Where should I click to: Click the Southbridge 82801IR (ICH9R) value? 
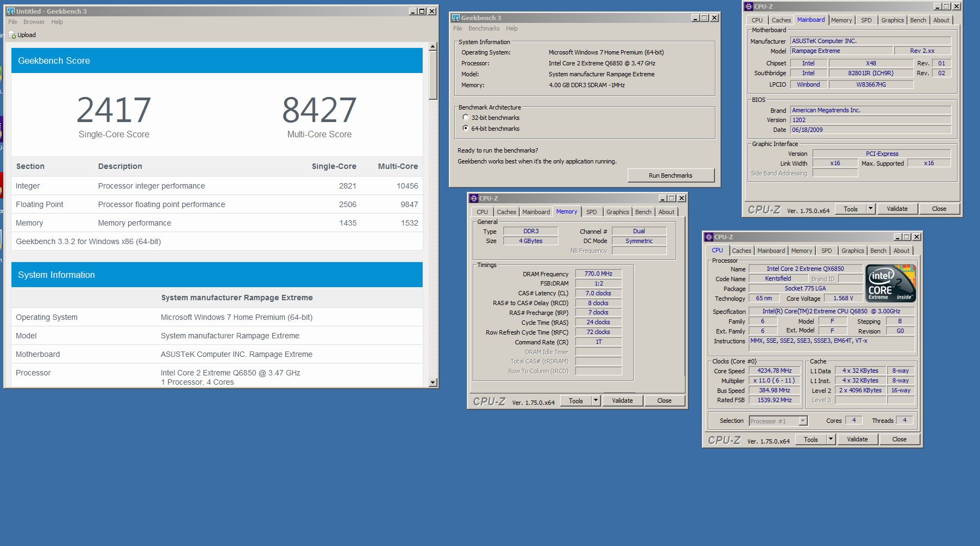(x=871, y=73)
